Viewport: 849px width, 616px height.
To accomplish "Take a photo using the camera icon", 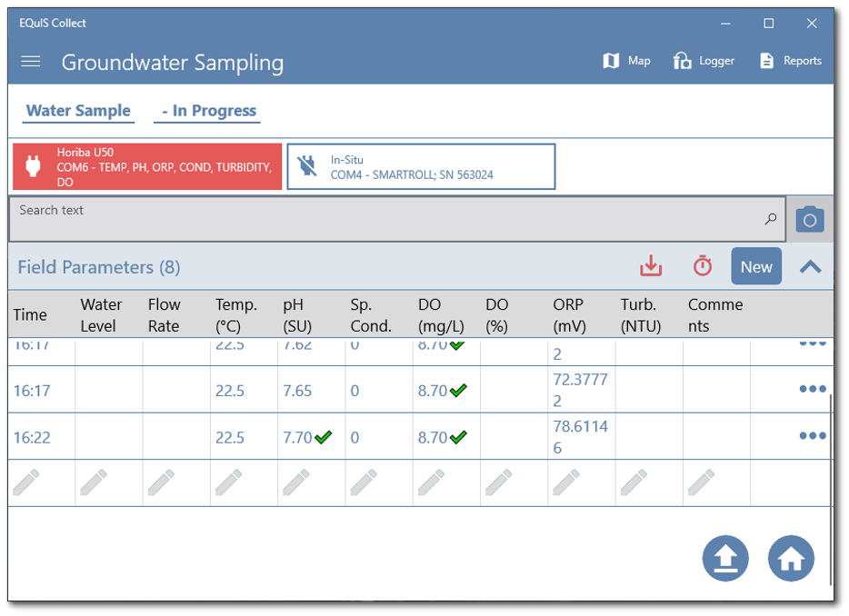I will (809, 218).
